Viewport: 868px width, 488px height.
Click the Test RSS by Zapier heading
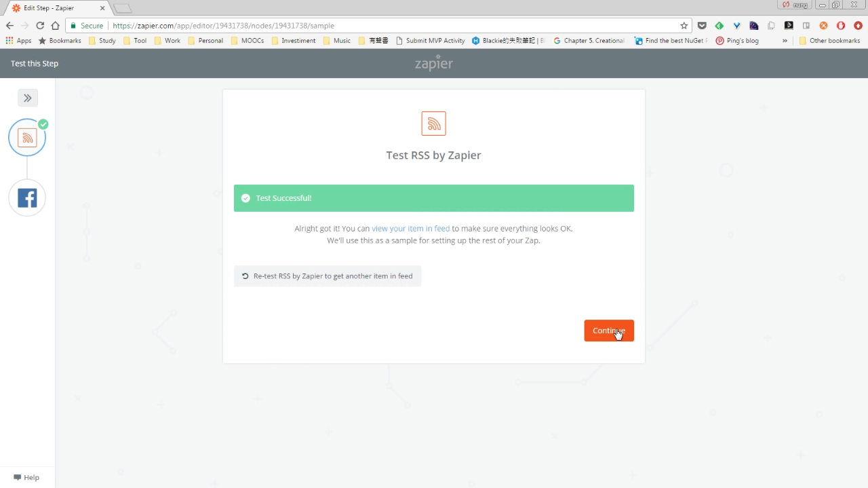click(x=434, y=155)
